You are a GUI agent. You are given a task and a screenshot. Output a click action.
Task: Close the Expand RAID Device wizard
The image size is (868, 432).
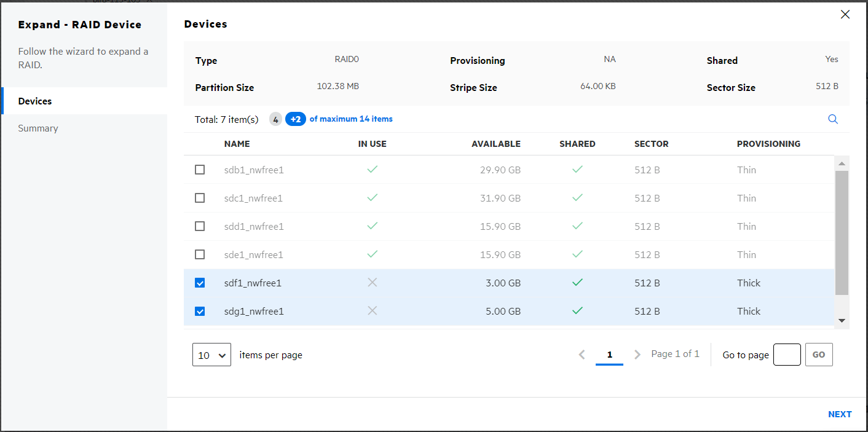click(x=845, y=15)
